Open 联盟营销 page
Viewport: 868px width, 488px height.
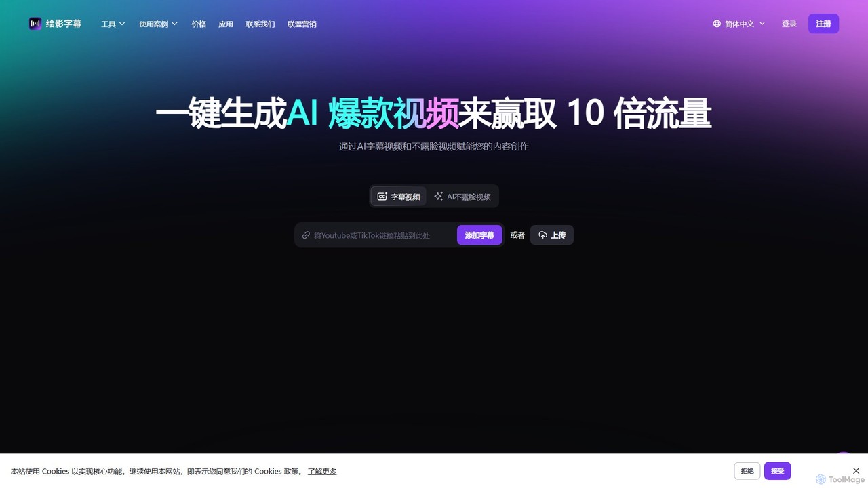pyautogui.click(x=302, y=24)
